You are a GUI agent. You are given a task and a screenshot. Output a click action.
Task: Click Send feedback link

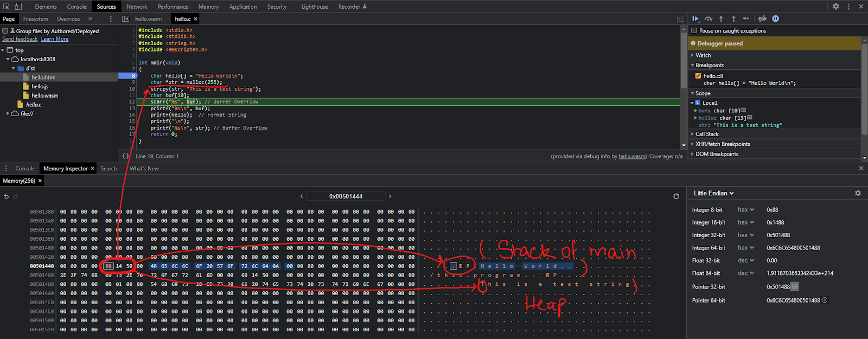coord(20,39)
